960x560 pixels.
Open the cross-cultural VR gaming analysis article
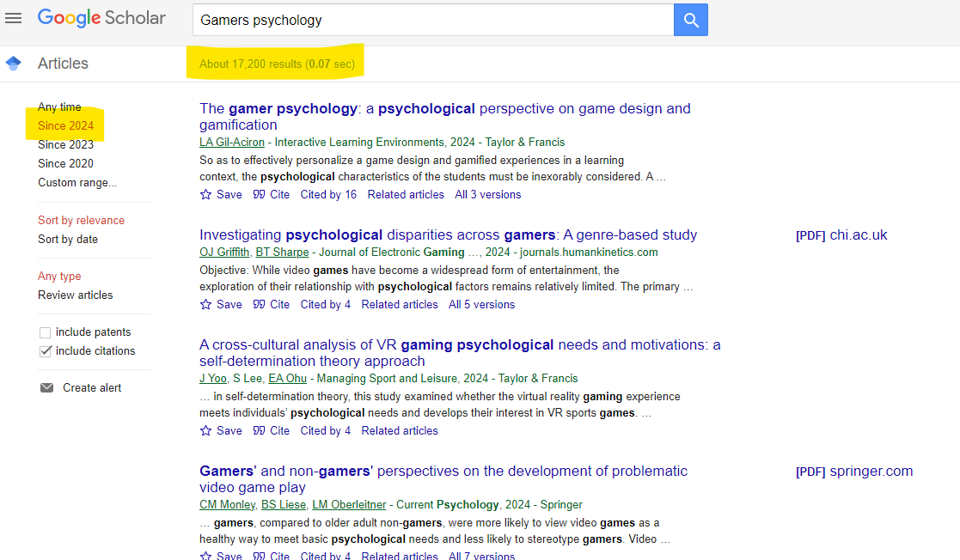tap(460, 353)
